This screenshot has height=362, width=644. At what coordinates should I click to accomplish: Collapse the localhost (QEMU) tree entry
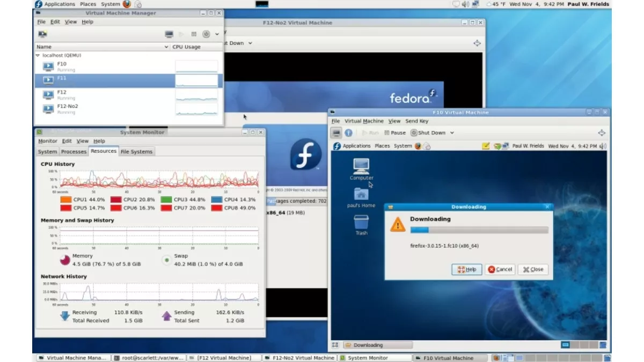[x=36, y=55]
